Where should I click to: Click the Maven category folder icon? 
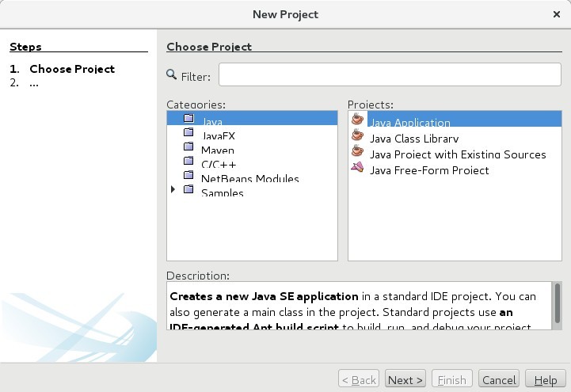pos(188,147)
